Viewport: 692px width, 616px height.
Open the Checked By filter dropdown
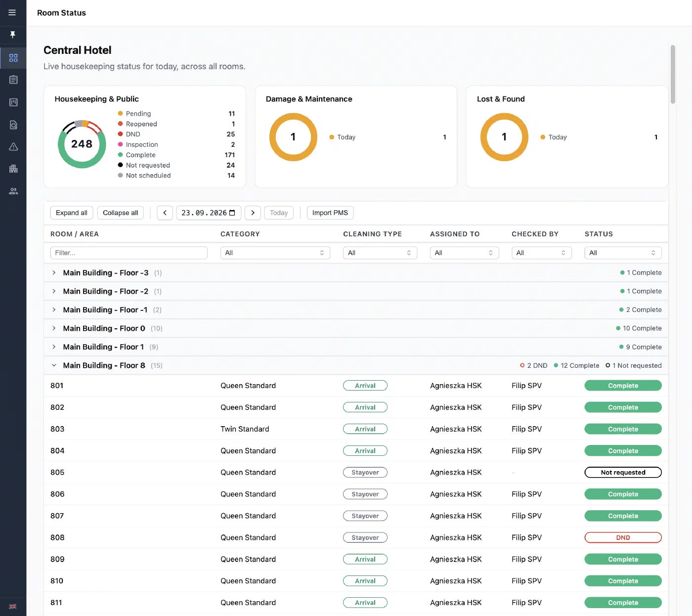click(x=542, y=253)
